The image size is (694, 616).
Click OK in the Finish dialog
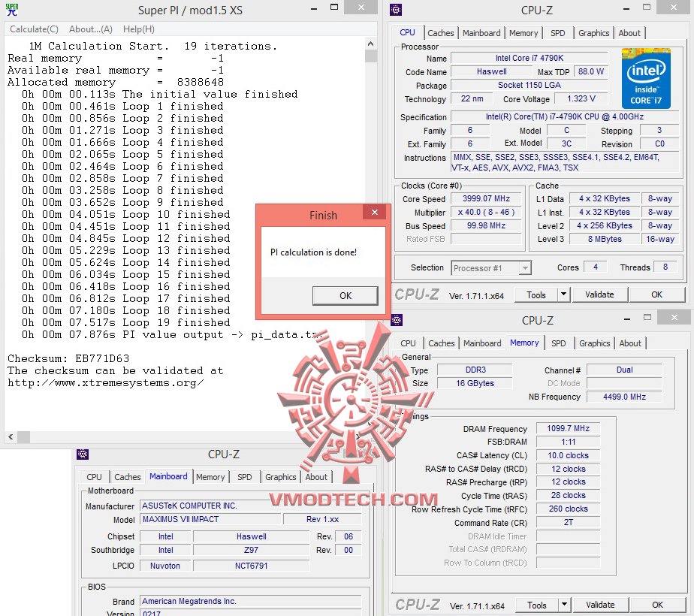pyautogui.click(x=345, y=296)
